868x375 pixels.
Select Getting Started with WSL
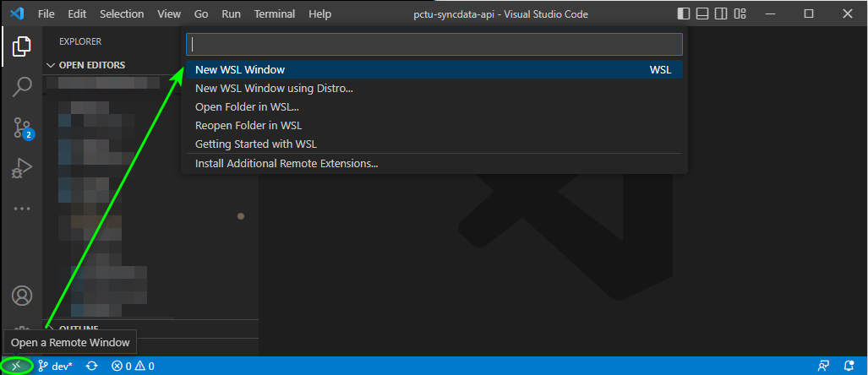pyautogui.click(x=434, y=144)
